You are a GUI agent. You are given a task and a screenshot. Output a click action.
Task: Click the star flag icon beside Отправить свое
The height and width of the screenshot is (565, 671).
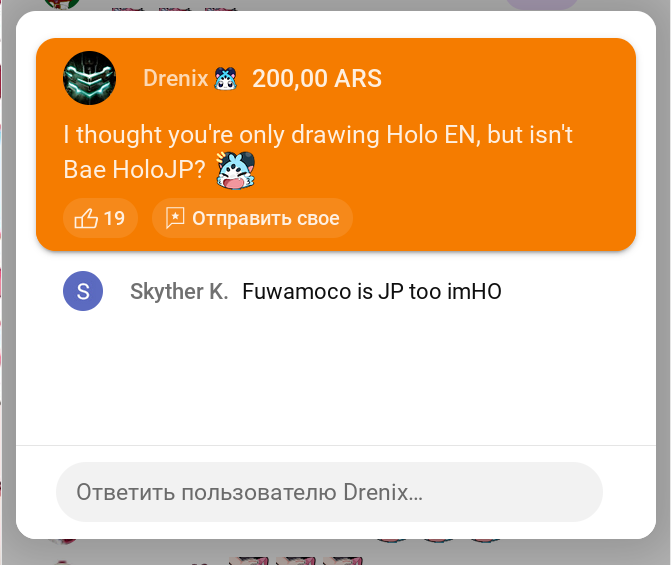point(175,218)
